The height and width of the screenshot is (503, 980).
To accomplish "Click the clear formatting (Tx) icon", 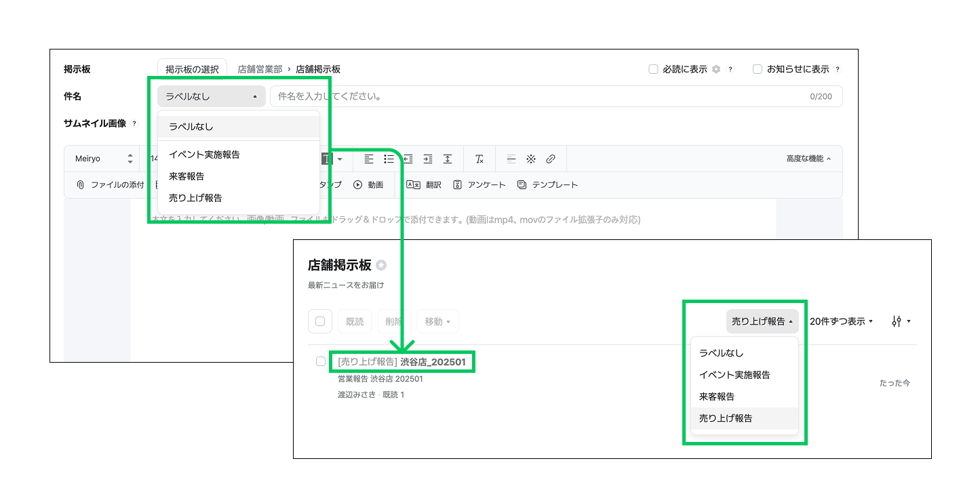I will [479, 159].
